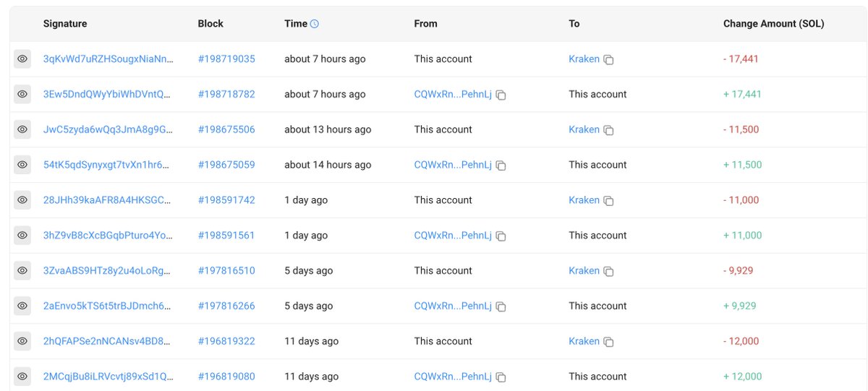Open details eye icon for 2aEnvo5kTS6t transaction
The height and width of the screenshot is (391, 868).
click(22, 306)
